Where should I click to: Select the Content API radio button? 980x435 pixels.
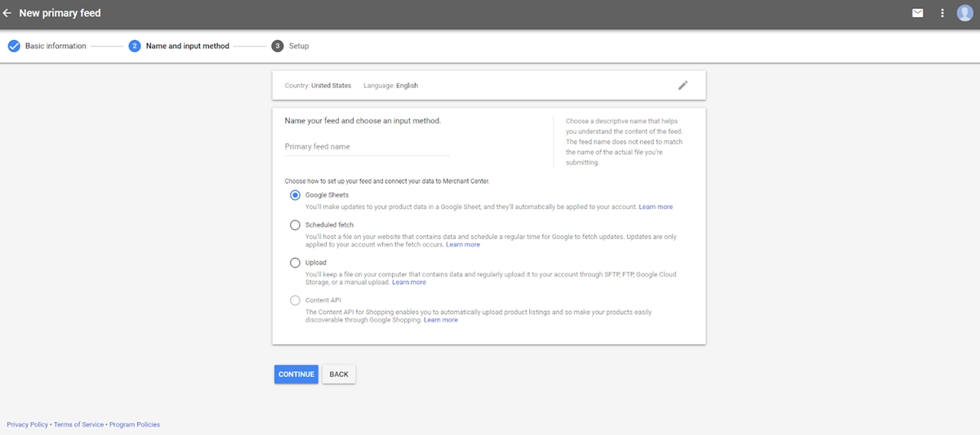295,300
